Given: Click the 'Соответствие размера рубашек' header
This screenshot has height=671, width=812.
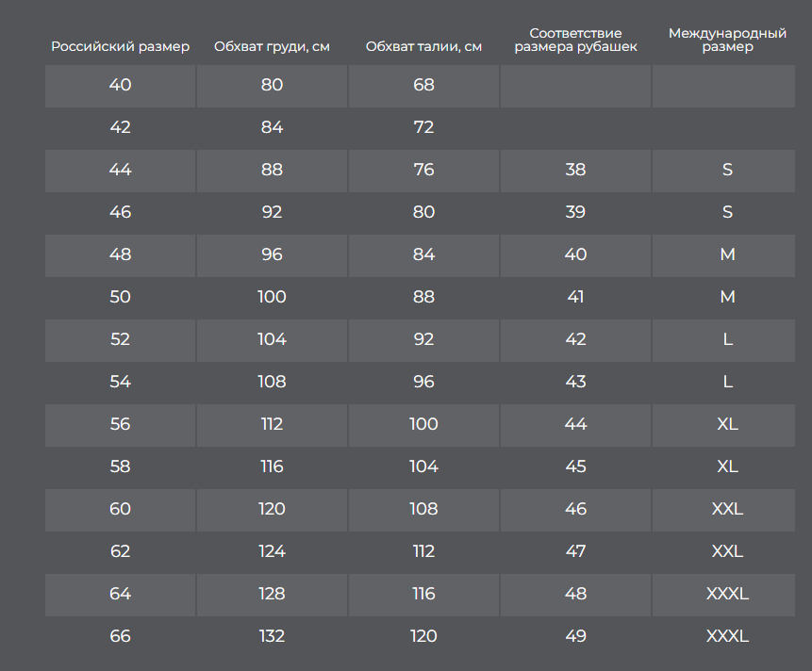Looking at the screenshot, I should 575,40.
